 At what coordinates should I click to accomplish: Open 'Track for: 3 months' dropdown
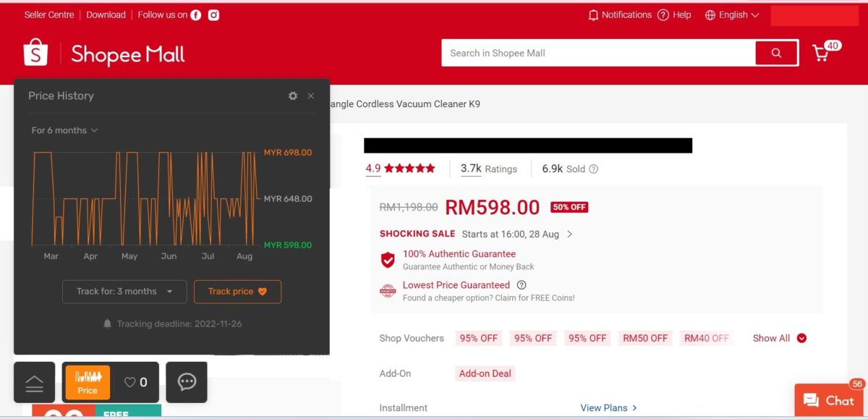pos(124,292)
